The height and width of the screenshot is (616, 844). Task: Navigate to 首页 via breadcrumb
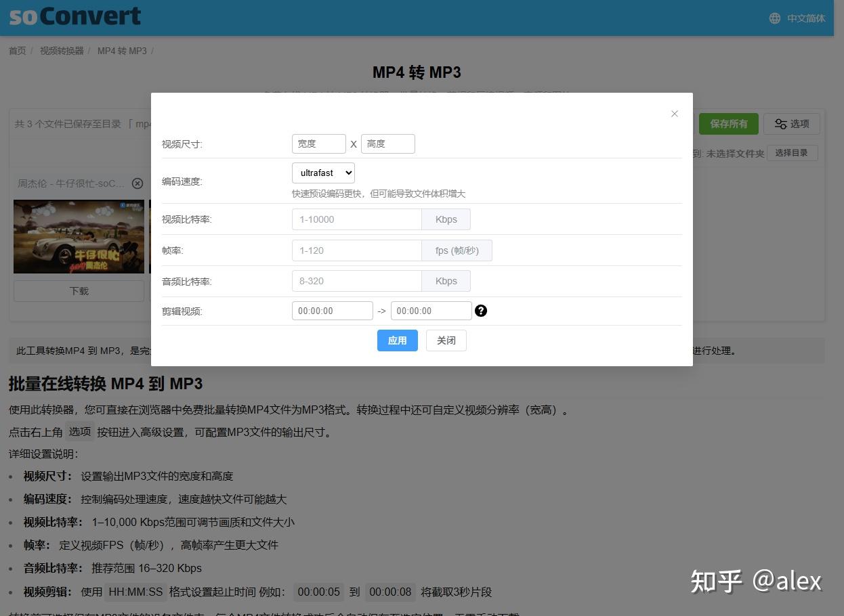click(17, 50)
